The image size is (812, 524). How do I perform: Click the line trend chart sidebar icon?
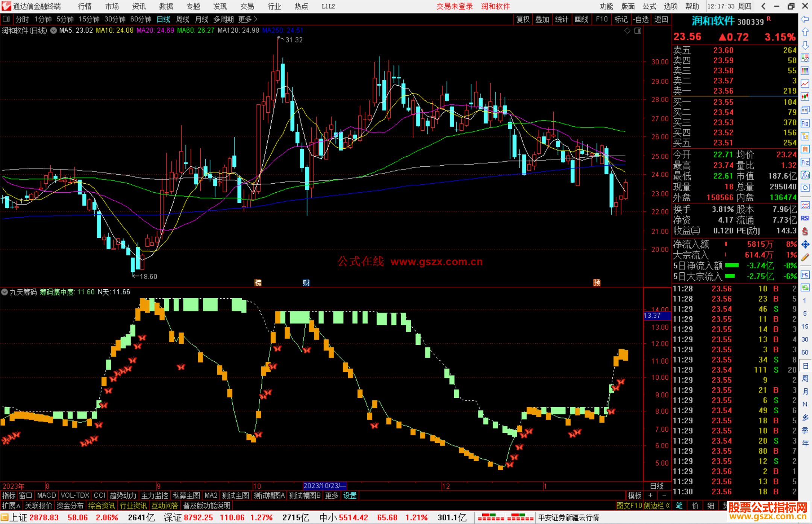click(805, 84)
